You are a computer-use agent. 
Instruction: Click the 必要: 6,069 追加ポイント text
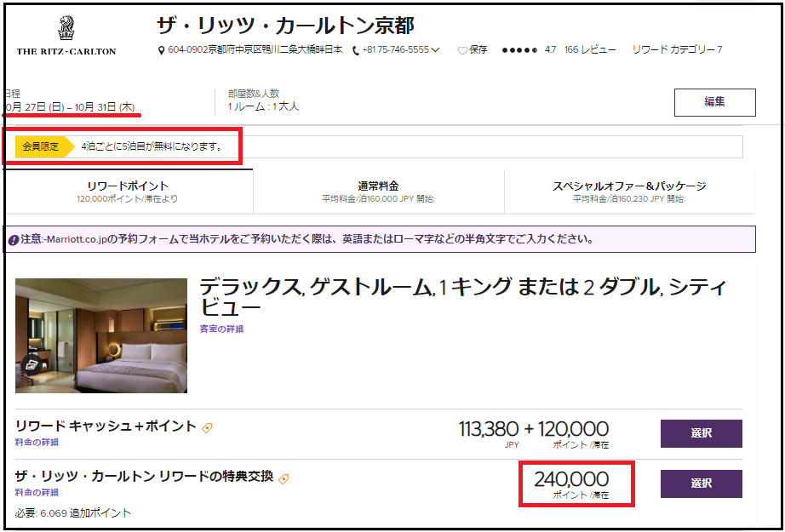(x=73, y=513)
